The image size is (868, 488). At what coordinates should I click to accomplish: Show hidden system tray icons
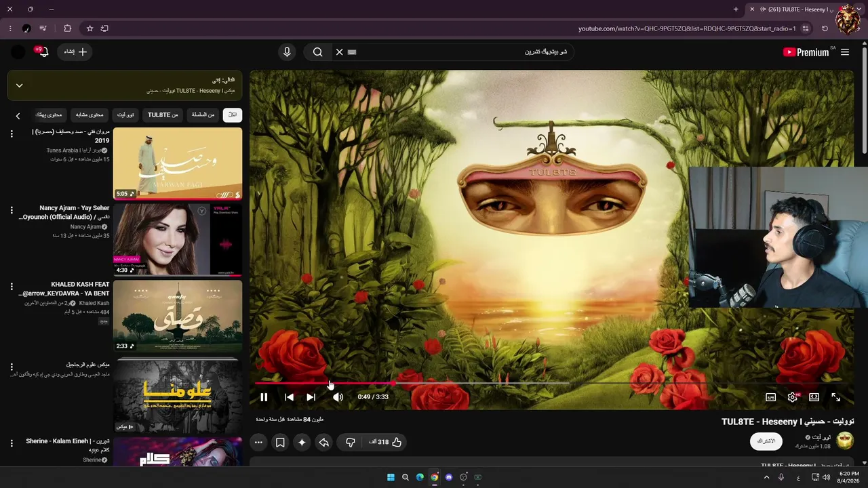tap(767, 477)
